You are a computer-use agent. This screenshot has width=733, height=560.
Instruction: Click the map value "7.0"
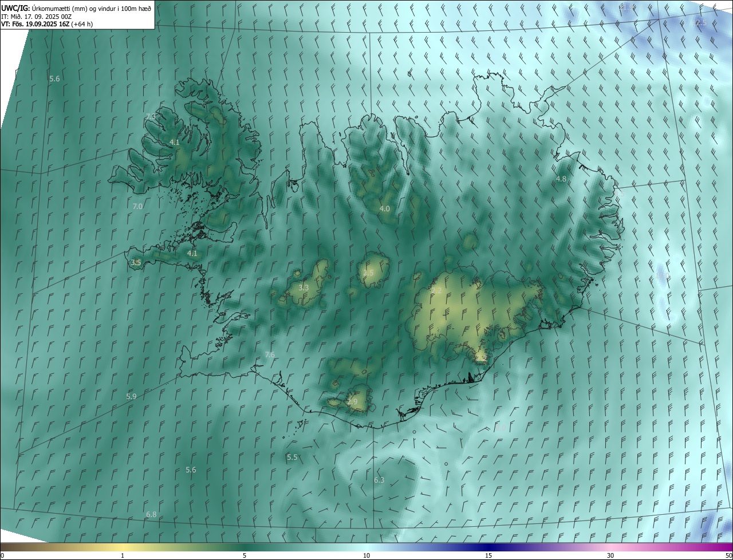point(137,206)
